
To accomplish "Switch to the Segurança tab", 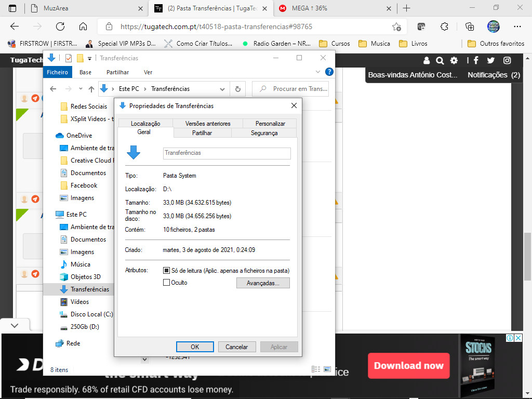I will (x=264, y=133).
